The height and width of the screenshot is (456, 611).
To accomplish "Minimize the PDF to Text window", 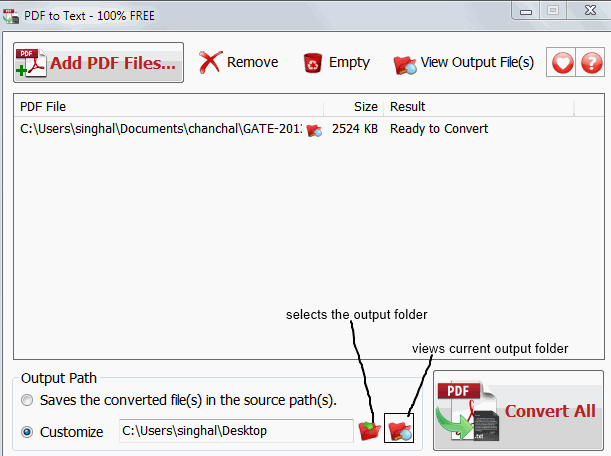I will tap(526, 11).
